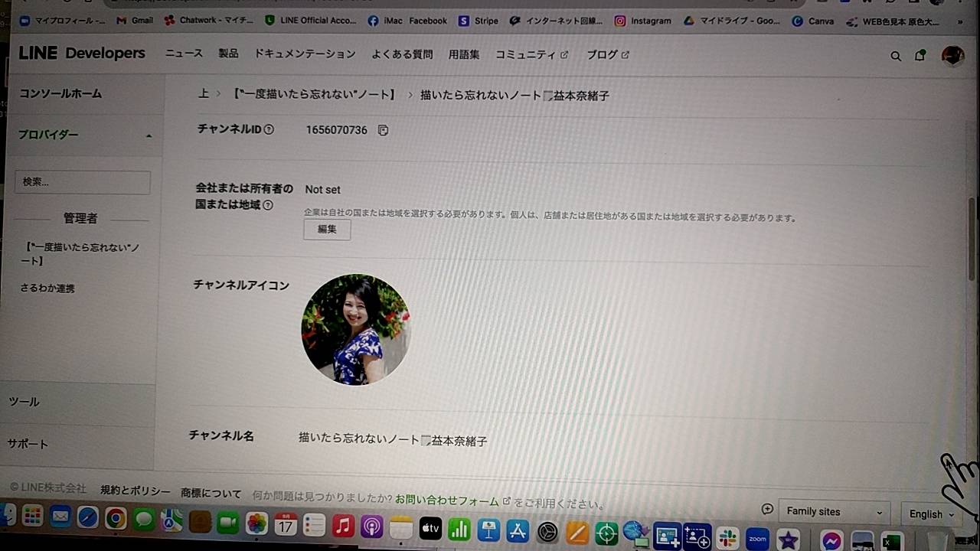Screen dimensions: 980x551
Task: Open Apple TV app in dock
Action: click(x=430, y=528)
